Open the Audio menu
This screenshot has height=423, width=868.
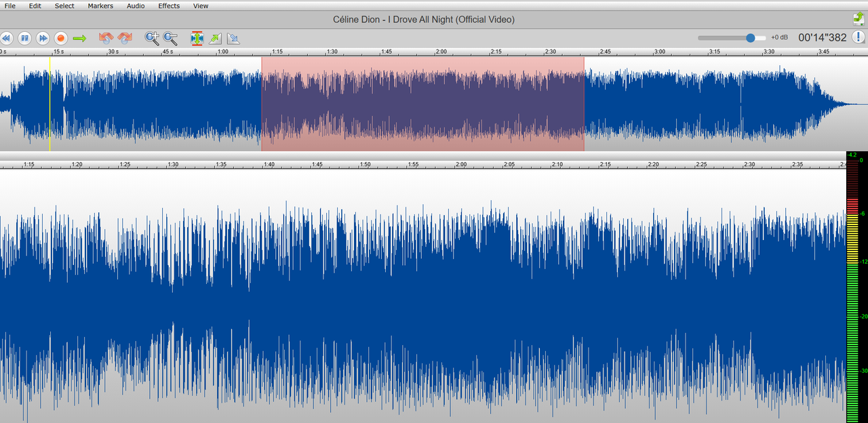pos(136,5)
